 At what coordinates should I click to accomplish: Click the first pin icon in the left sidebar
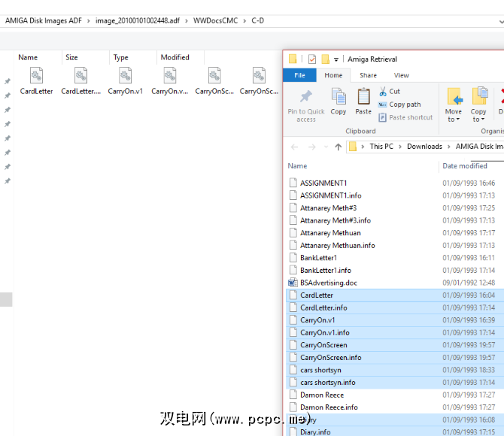click(8, 81)
